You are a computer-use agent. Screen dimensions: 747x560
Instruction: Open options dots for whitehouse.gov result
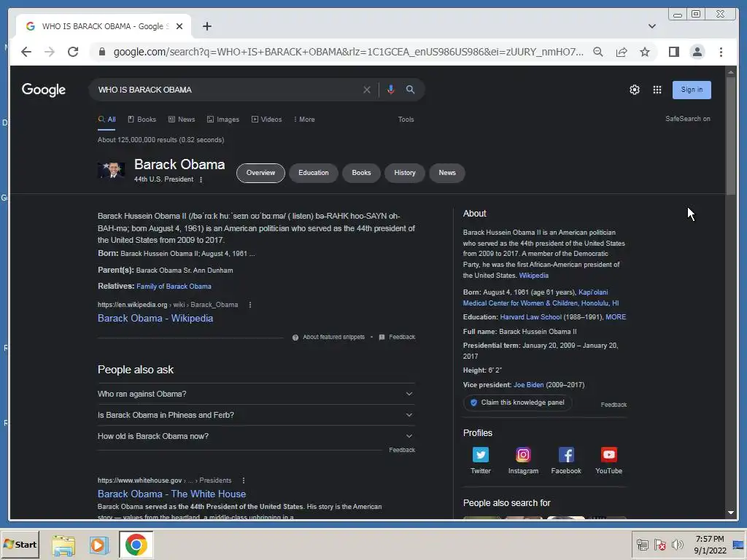pos(244,481)
